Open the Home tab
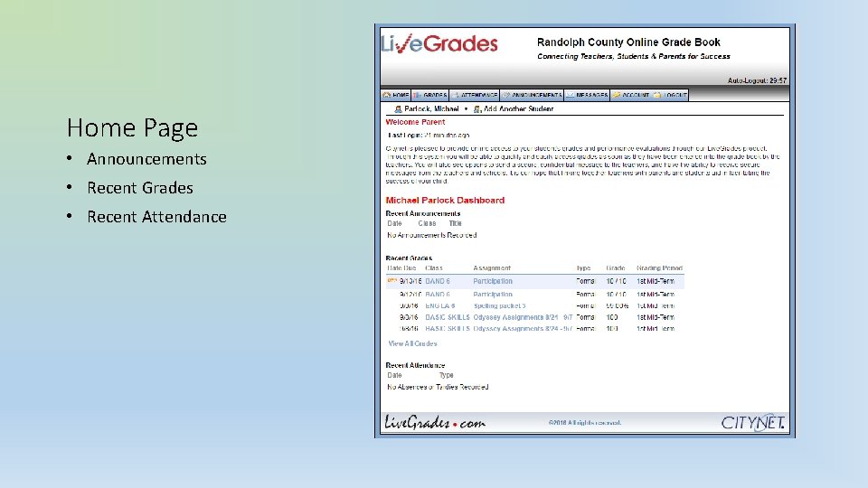Image resolution: width=868 pixels, height=488 pixels. [395, 95]
